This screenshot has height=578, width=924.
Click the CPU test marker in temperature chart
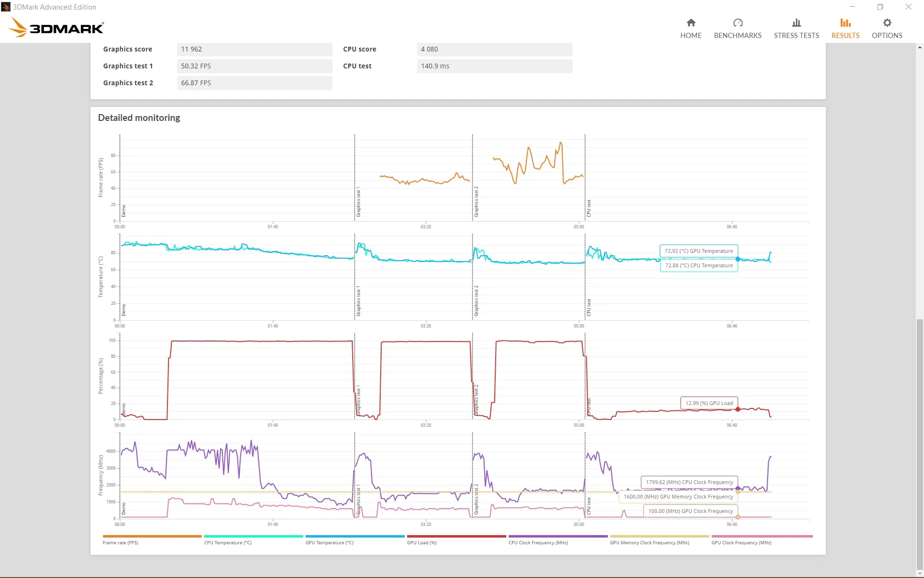[x=589, y=307]
